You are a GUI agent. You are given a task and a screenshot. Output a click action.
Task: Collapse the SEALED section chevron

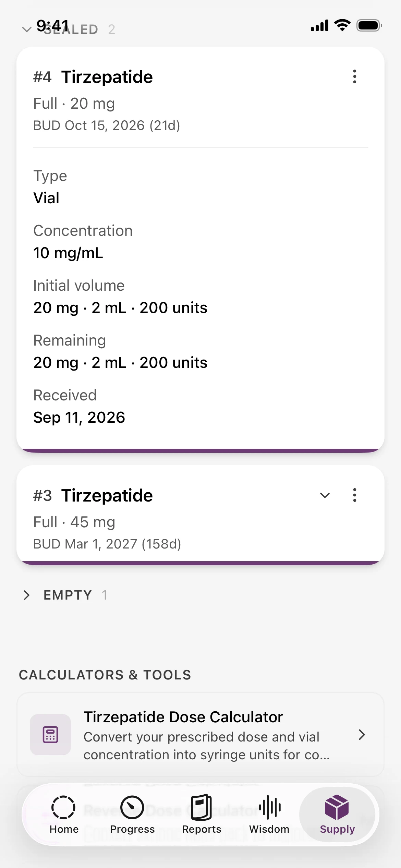27,29
